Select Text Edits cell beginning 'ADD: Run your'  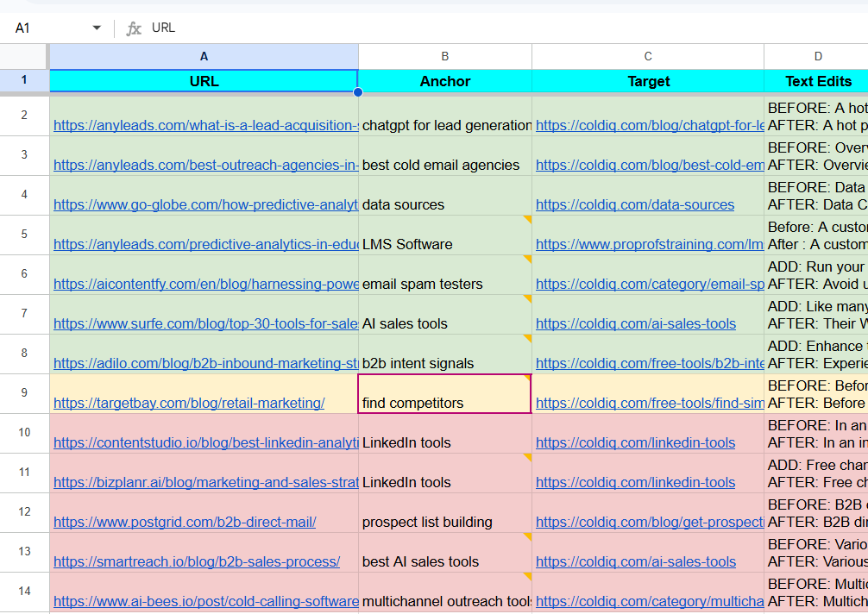click(x=816, y=274)
